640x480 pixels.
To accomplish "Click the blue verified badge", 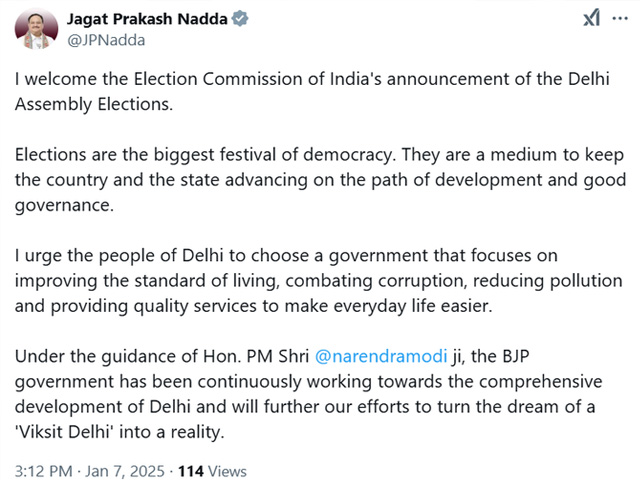I will tap(240, 19).
